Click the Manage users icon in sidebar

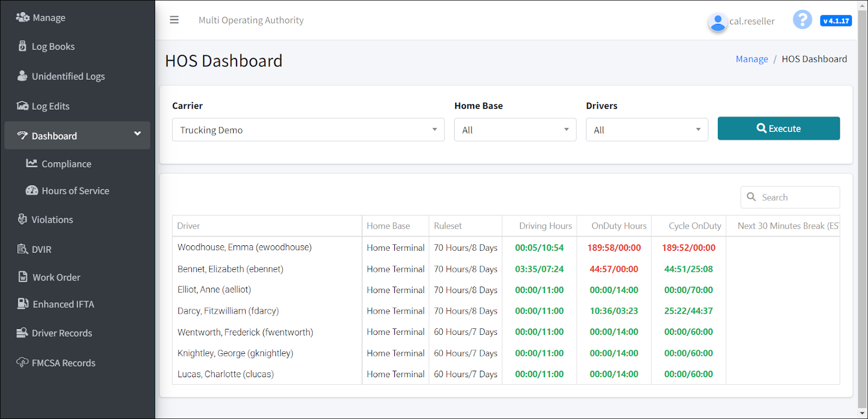(x=23, y=17)
